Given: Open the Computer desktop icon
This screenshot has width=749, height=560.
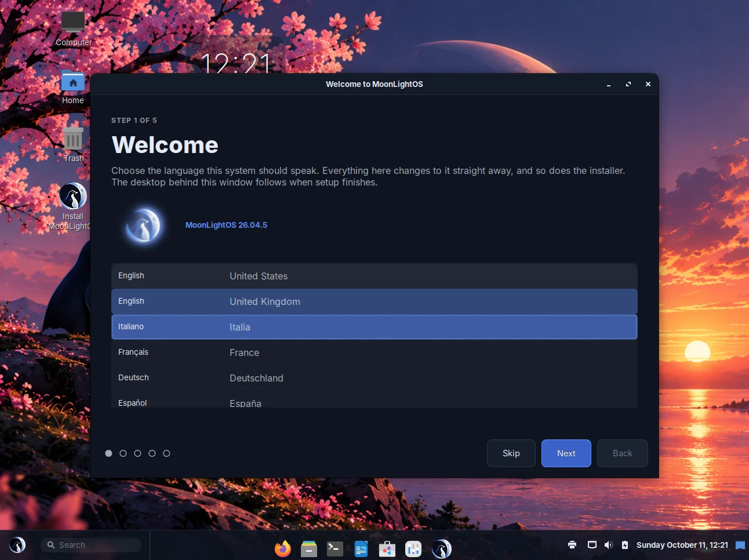Looking at the screenshot, I should point(73,23).
